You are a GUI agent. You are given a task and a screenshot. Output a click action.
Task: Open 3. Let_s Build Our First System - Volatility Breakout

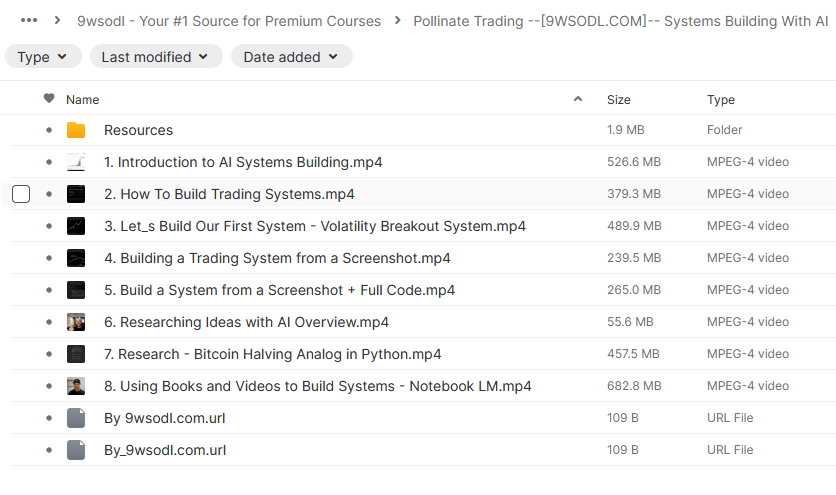click(315, 226)
